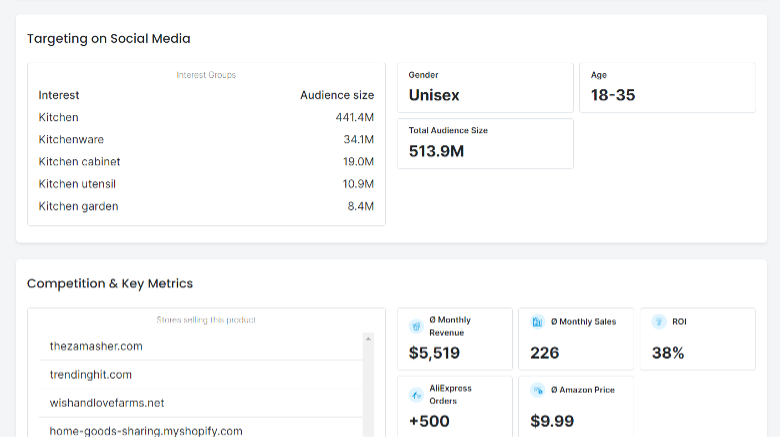Select the Kitchen cabinet interest row
The image size is (780, 438).
(206, 161)
